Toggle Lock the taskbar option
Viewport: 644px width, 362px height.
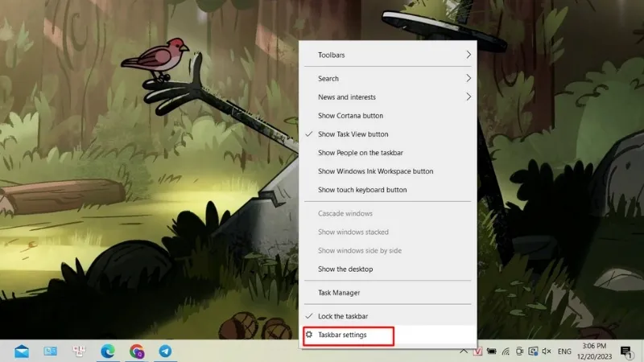click(x=342, y=316)
